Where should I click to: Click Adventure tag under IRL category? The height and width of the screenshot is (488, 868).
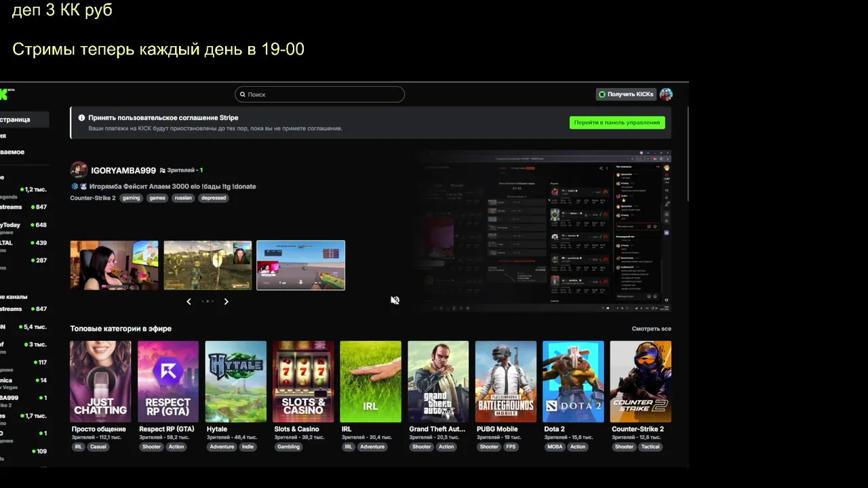(x=372, y=447)
